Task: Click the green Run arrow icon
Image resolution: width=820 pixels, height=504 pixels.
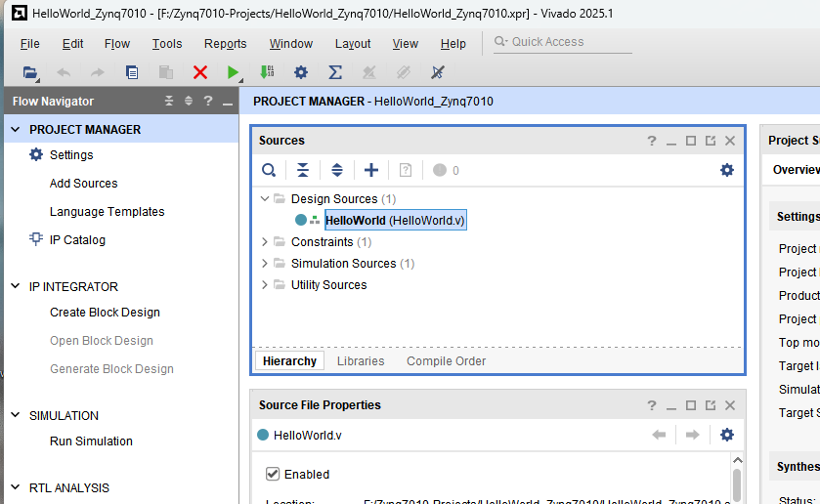Action: 233,72
